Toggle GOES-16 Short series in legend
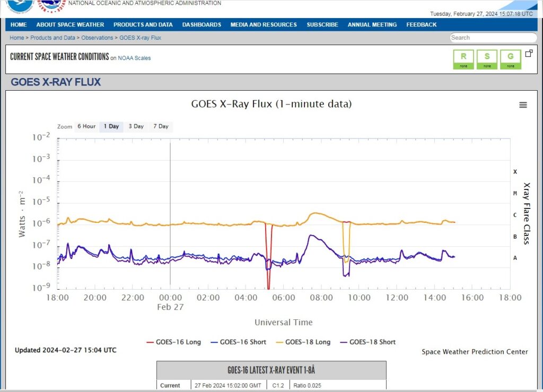 (x=238, y=342)
